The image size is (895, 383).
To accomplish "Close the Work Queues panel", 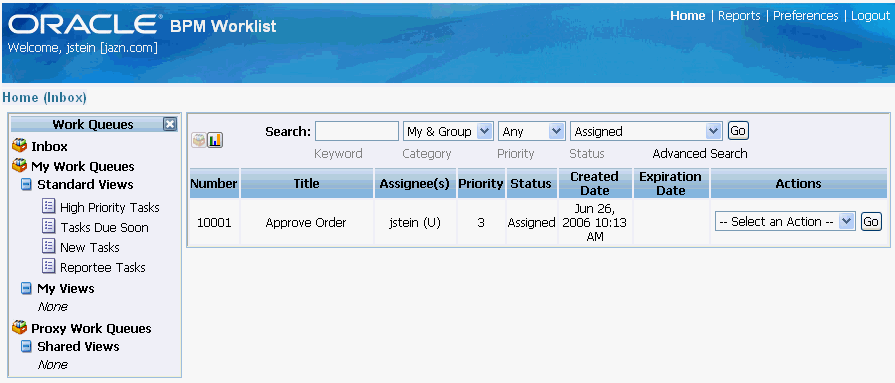I will click(x=170, y=124).
